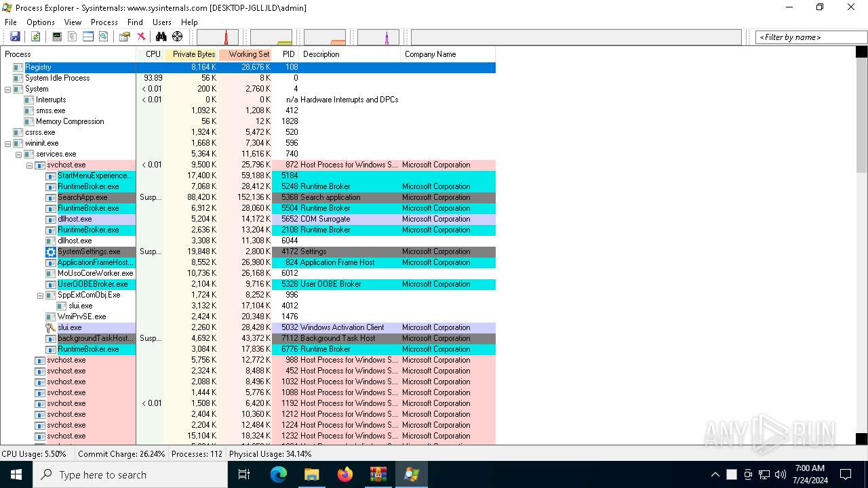Select the System Idle Process row
This screenshot has width=868, height=488.
(248, 78)
